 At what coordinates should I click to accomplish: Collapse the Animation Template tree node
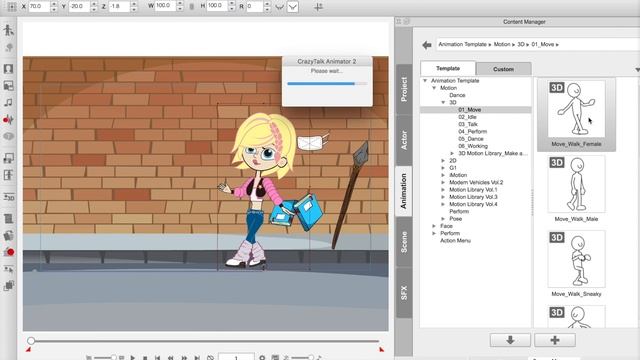[x=425, y=81]
